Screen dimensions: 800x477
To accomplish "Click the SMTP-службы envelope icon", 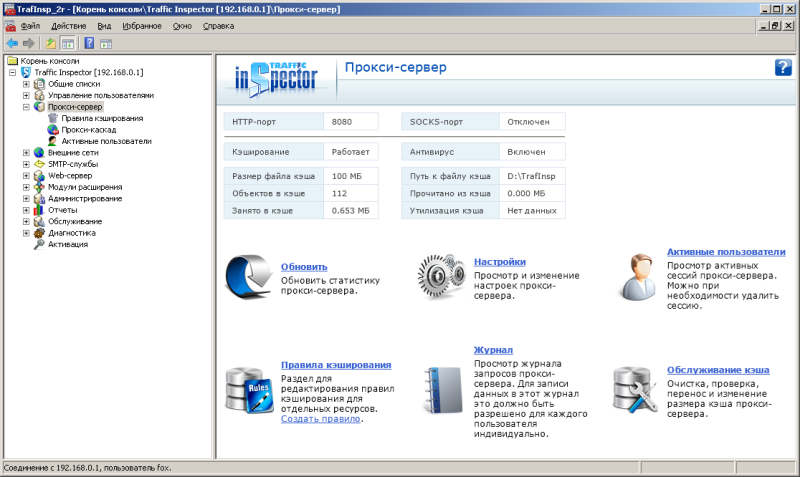I will pyautogui.click(x=39, y=164).
